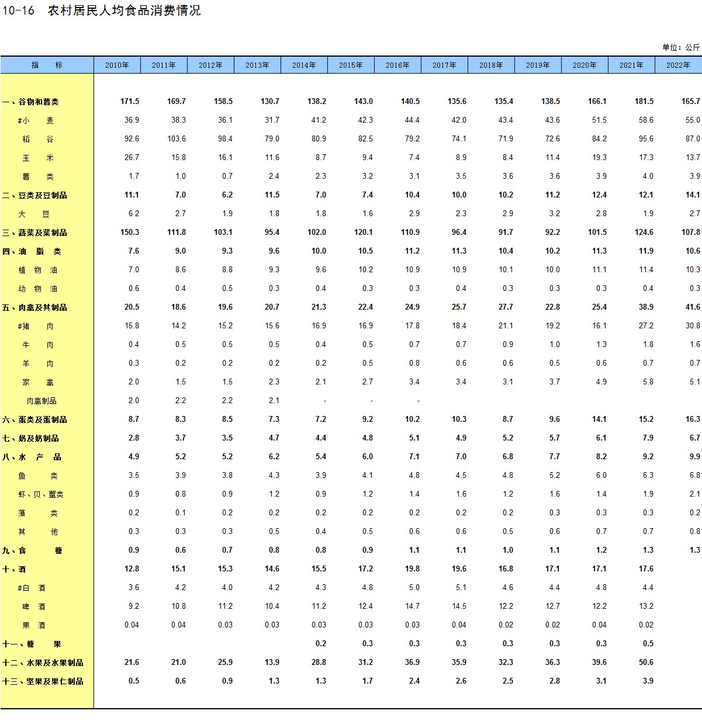Screen dimensions: 702x728
Task: Click the 50.6 fruit value for 2021
Action: 646,663
